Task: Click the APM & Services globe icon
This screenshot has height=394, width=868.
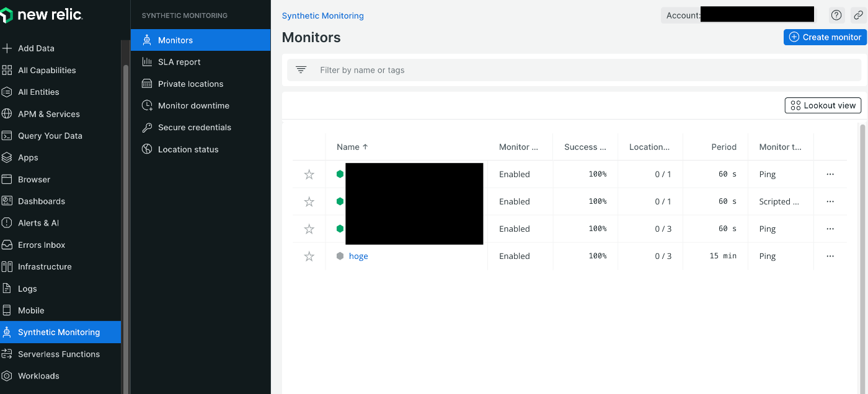Action: pyautogui.click(x=7, y=114)
